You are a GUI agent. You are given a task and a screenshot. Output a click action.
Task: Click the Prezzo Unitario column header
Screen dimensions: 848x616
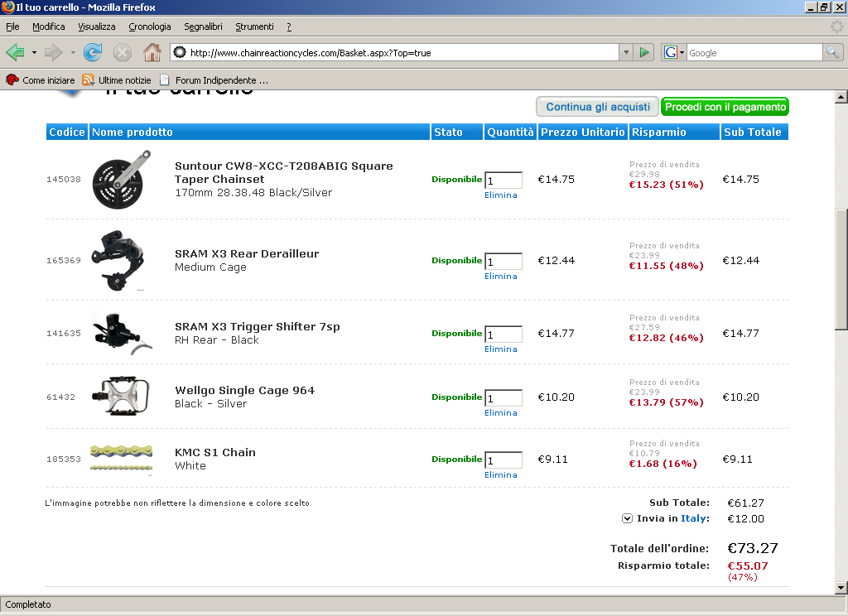tap(583, 132)
